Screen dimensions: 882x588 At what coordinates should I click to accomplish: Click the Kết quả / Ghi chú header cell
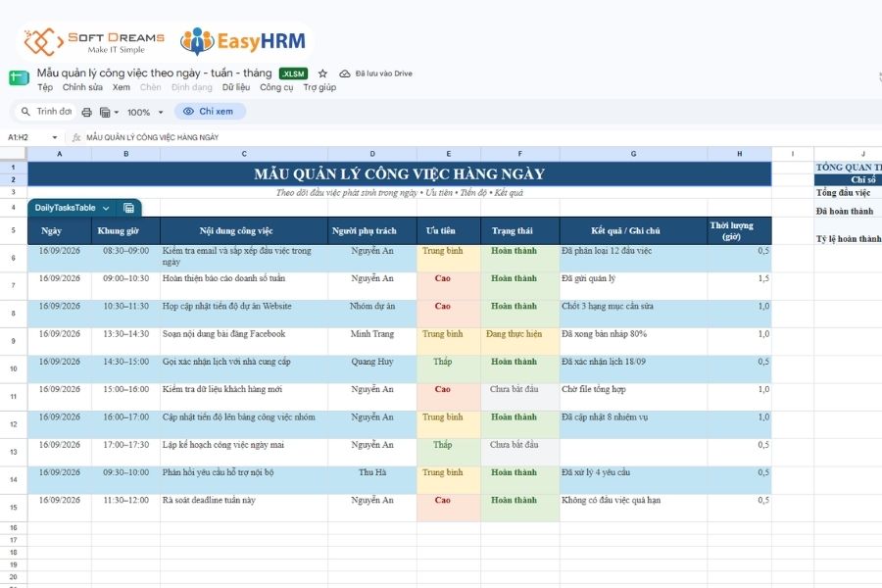633,230
